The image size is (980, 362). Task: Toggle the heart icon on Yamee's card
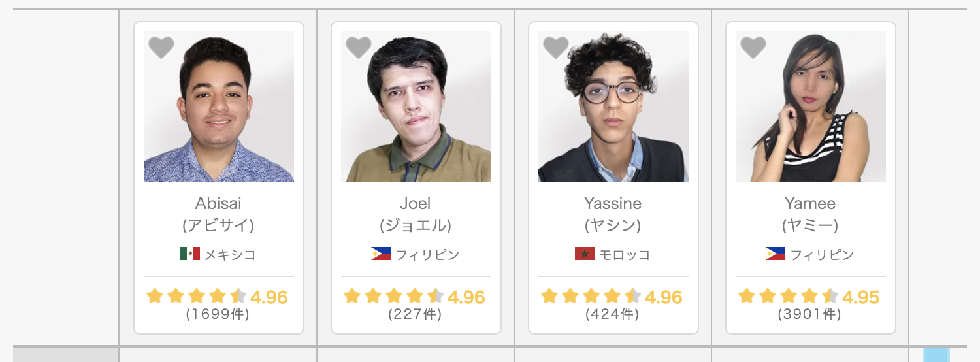[x=753, y=47]
